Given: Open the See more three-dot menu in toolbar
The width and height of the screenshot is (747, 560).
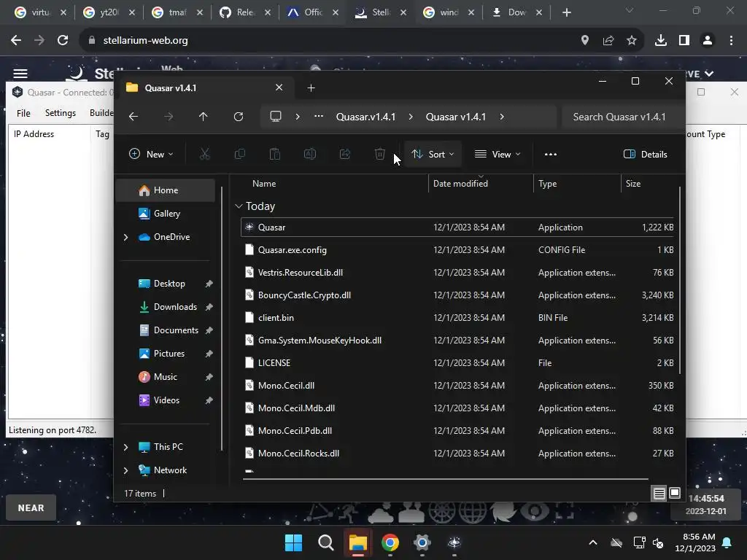Looking at the screenshot, I should [551, 154].
